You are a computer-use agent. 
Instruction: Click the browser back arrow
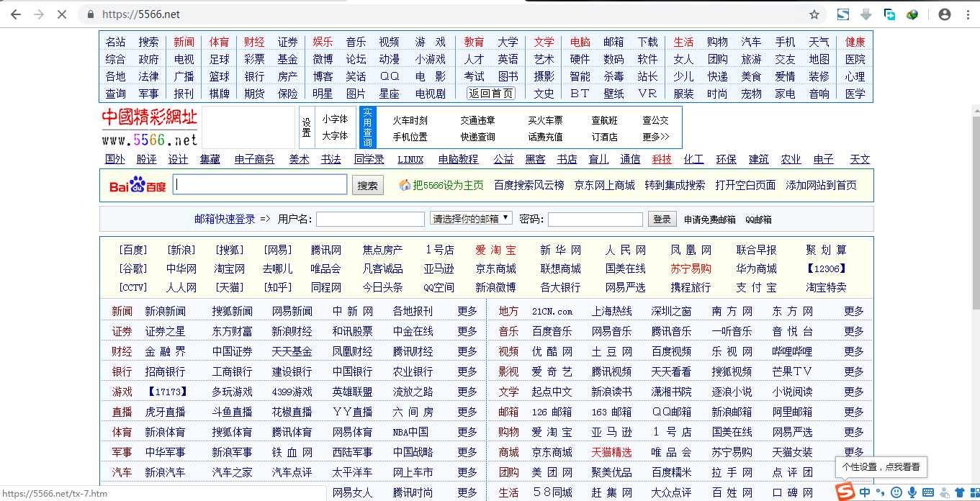coord(16,14)
